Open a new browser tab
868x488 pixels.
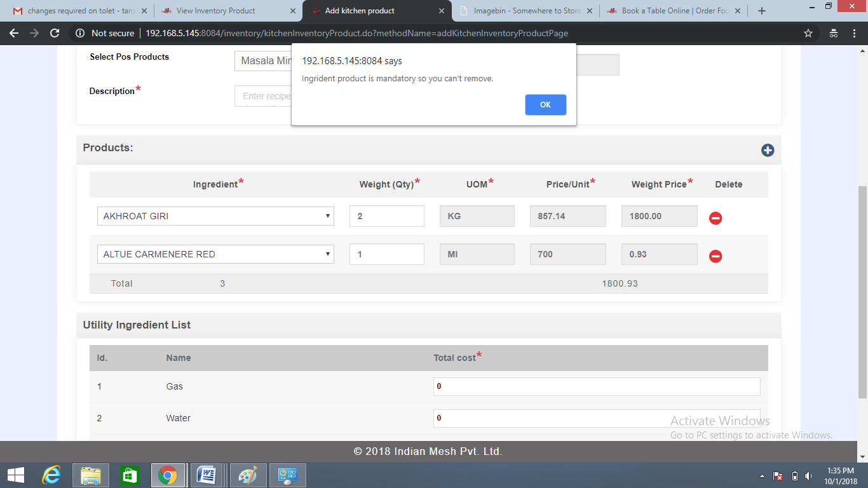[x=762, y=11]
